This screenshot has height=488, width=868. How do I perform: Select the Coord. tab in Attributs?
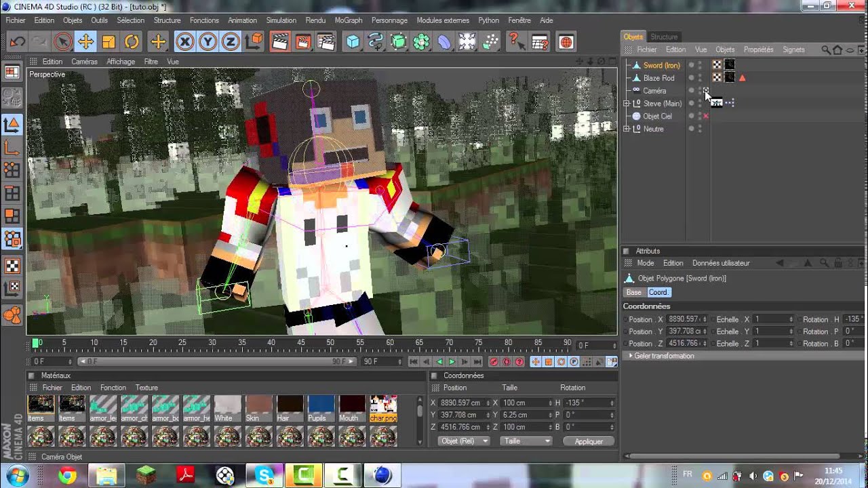tap(658, 292)
